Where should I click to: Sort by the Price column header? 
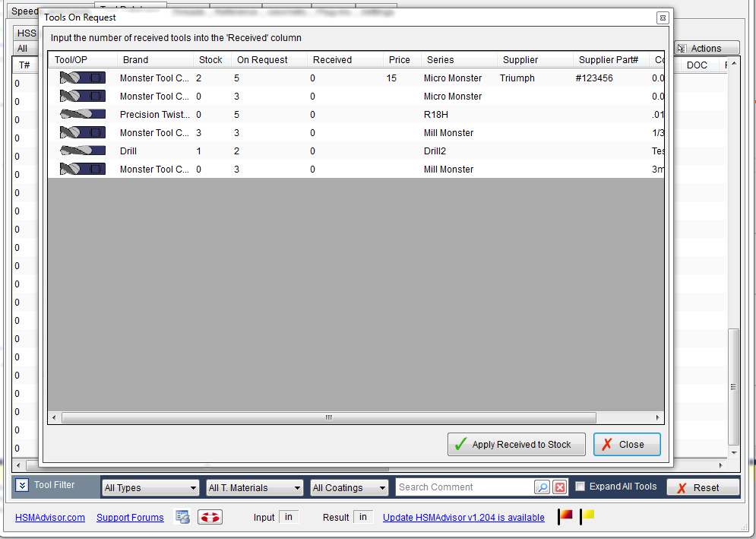402,60
